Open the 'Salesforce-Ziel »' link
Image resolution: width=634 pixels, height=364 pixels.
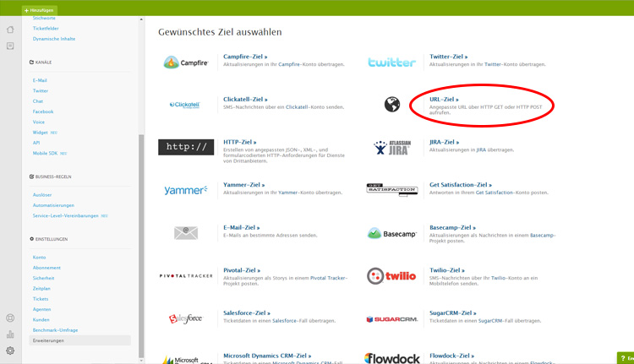click(247, 313)
